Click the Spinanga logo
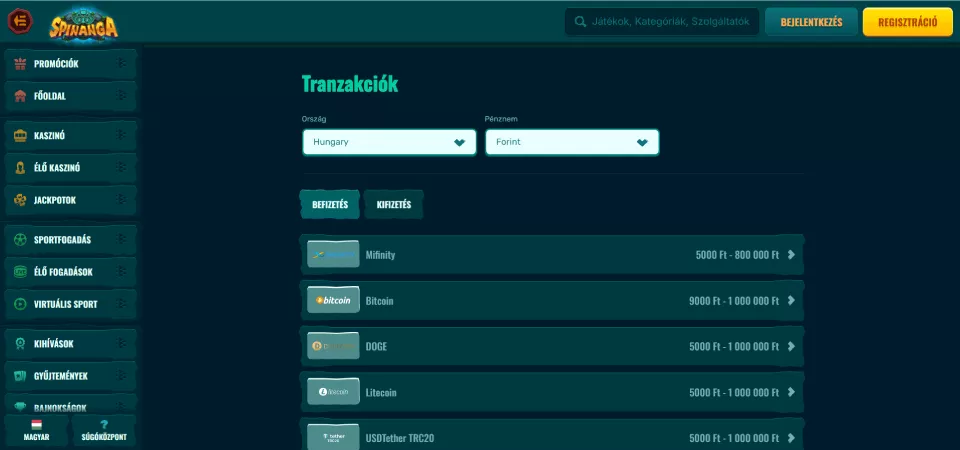Viewport: 960px width, 450px height. click(84, 22)
